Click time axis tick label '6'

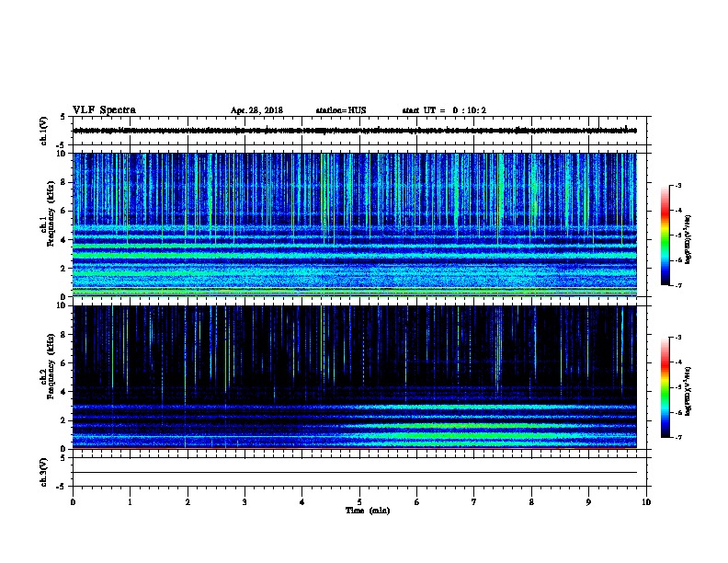coord(417,502)
